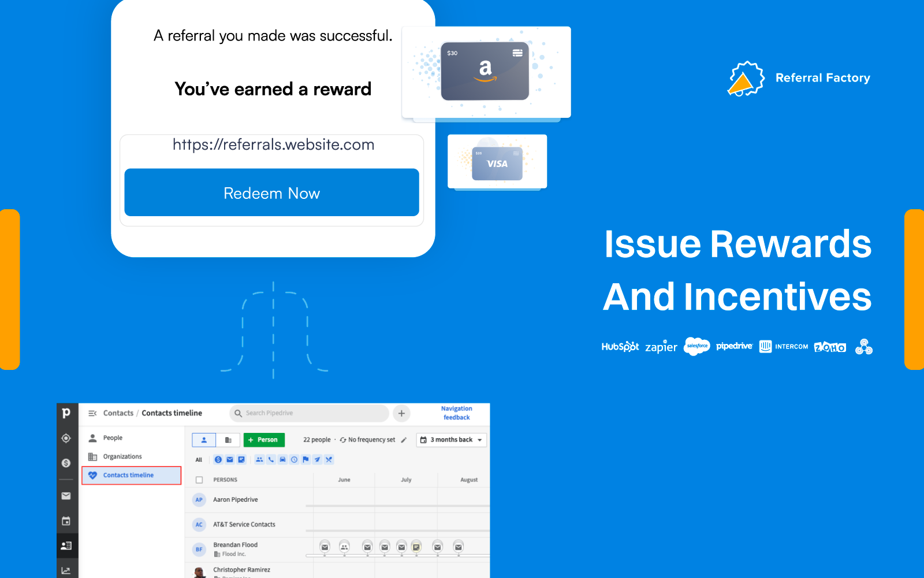Click the Zapier integration logo
Screen dimensions: 924x578
click(x=661, y=346)
